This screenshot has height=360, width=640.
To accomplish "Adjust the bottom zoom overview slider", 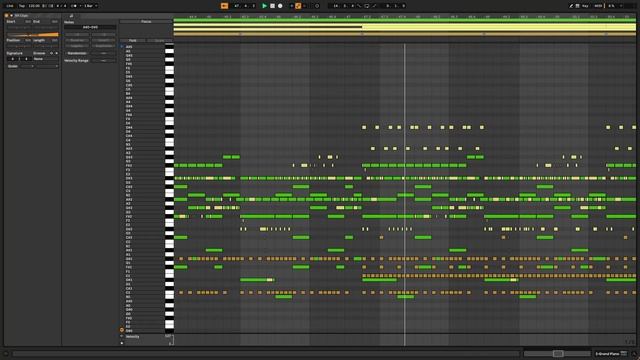I will tap(558, 354).
